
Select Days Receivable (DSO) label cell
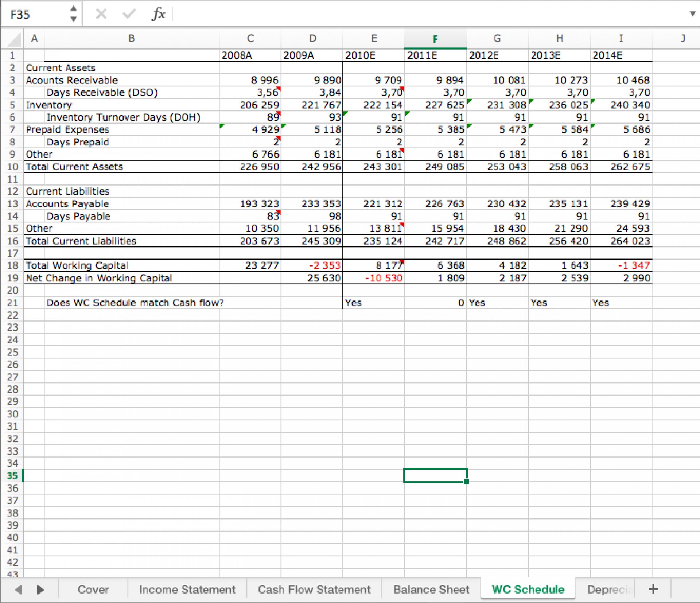(102, 93)
